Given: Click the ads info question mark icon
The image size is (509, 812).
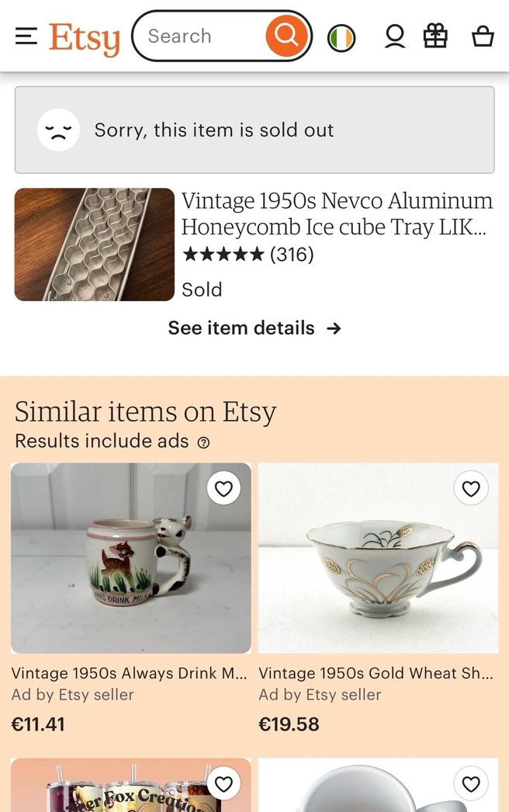Looking at the screenshot, I should tap(203, 442).
